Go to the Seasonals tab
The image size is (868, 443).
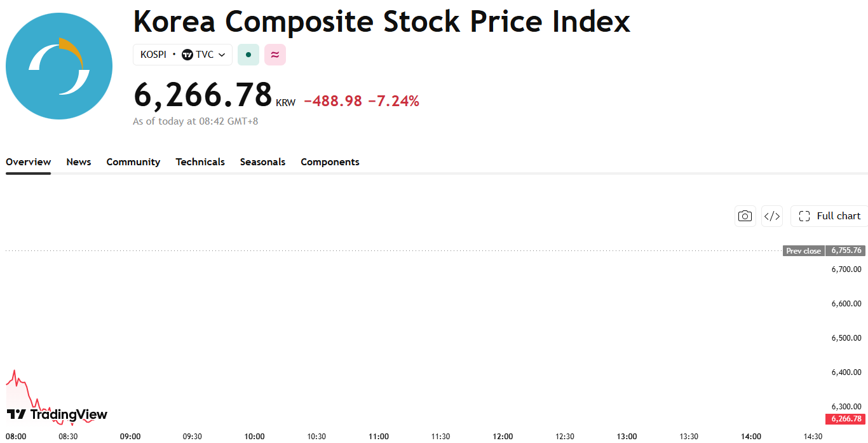pos(262,162)
